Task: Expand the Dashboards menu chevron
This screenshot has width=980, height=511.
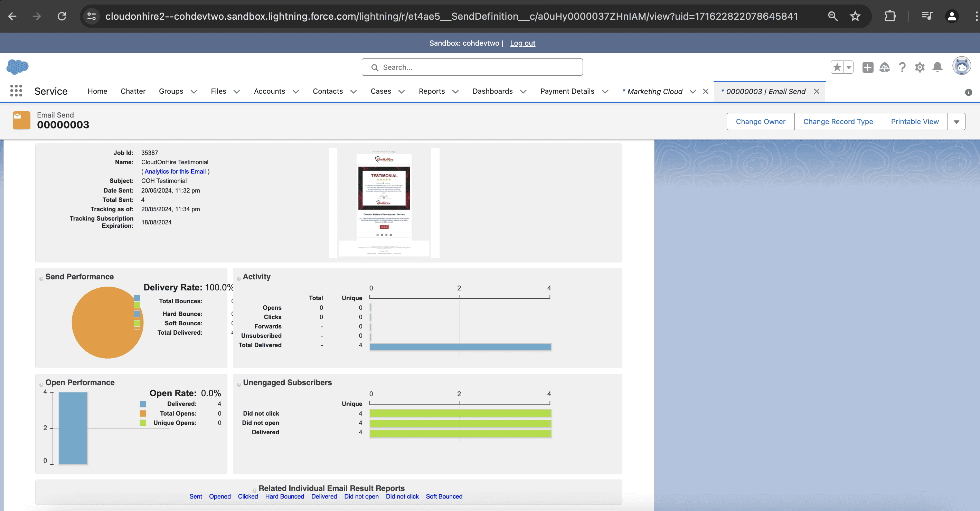Action: pos(523,91)
